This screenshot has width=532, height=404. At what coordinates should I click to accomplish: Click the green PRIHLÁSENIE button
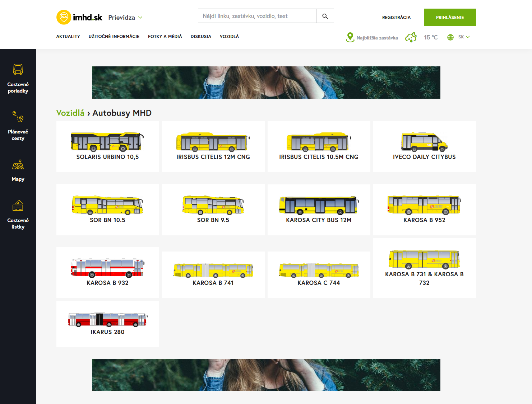[450, 17]
